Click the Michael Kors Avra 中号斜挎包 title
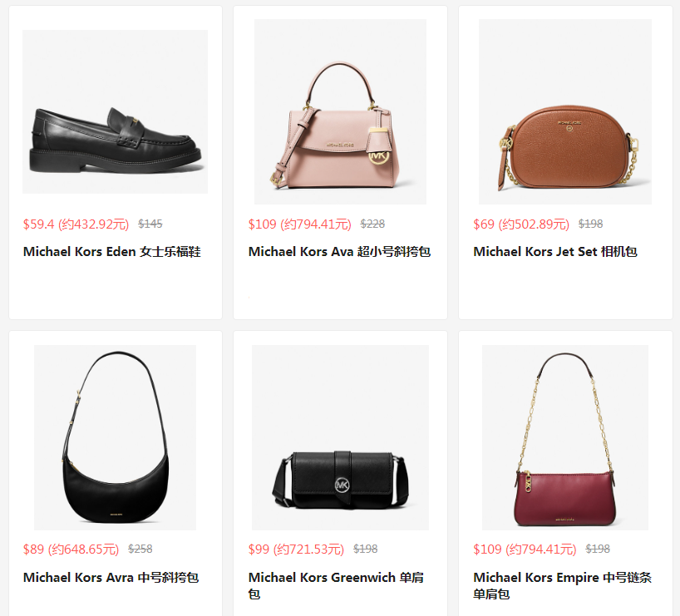This screenshot has height=616, width=680. pos(111,578)
